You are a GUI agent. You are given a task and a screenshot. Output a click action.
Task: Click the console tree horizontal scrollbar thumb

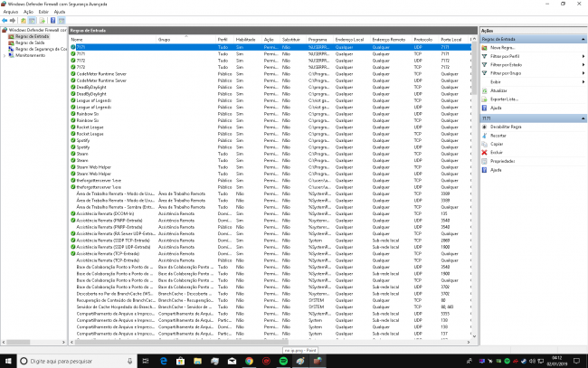(18, 342)
